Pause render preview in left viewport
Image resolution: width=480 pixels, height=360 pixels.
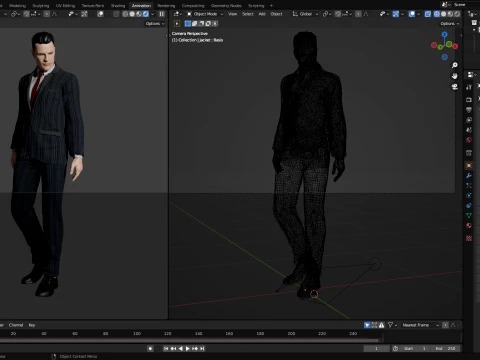coord(162,14)
